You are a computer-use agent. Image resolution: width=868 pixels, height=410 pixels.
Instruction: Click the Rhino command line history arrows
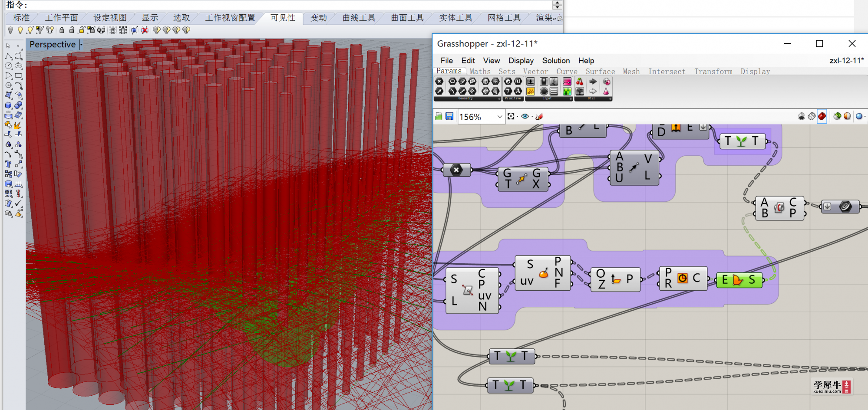point(558,5)
